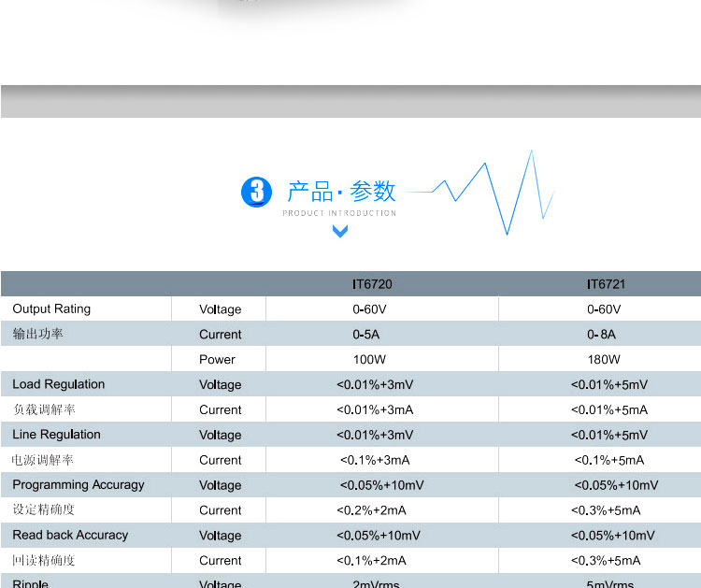Select the Read back Accuracy label
The height and width of the screenshot is (588, 701).
point(70,536)
